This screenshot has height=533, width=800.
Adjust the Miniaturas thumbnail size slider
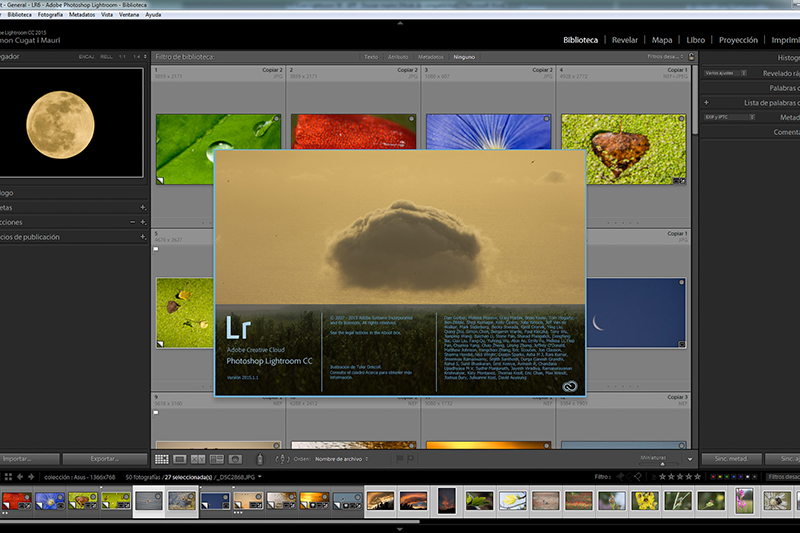662,464
